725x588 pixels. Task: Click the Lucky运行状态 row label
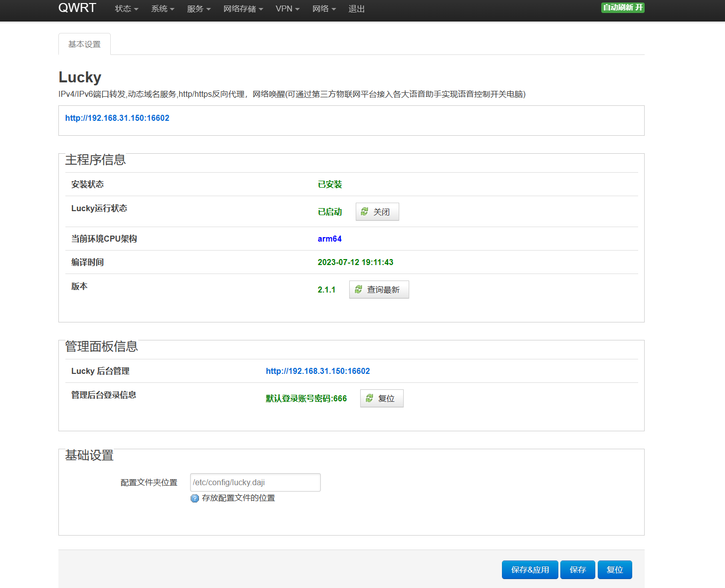point(99,208)
